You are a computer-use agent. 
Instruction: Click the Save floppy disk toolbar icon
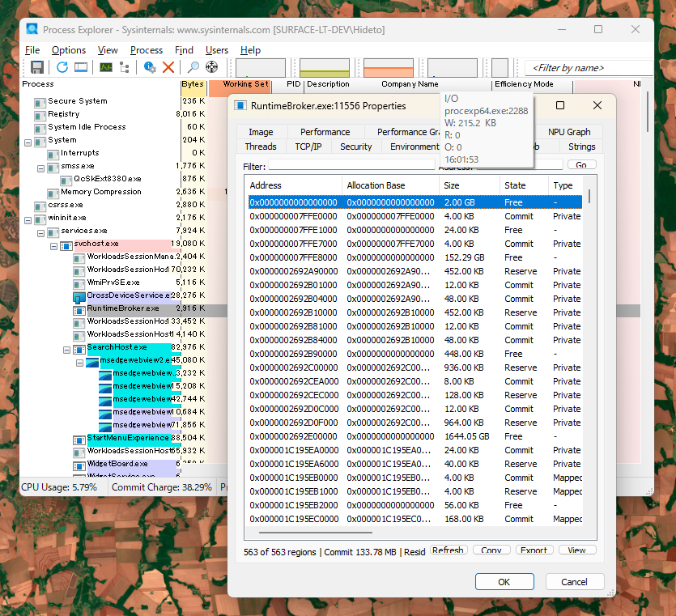(x=37, y=67)
